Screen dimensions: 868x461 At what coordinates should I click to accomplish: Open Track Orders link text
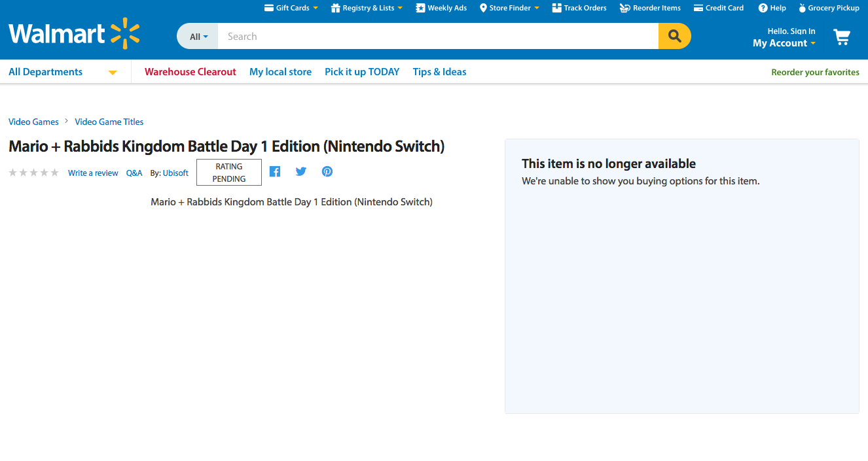coord(585,8)
